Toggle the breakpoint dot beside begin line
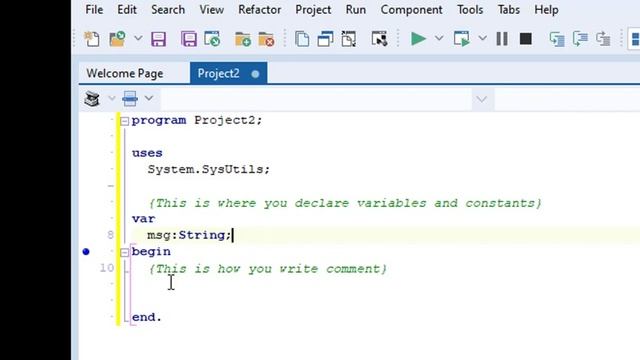Screen dimensions: 640x360 [x=86, y=252]
